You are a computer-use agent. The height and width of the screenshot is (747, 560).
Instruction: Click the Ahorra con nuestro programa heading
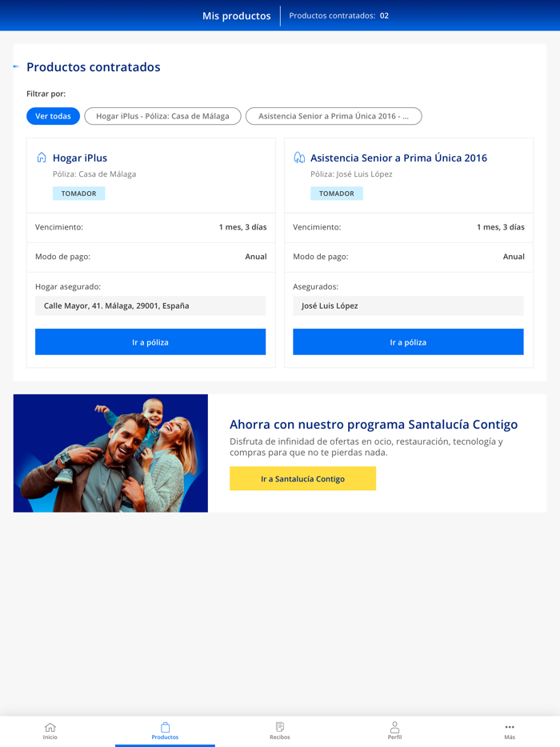click(374, 425)
